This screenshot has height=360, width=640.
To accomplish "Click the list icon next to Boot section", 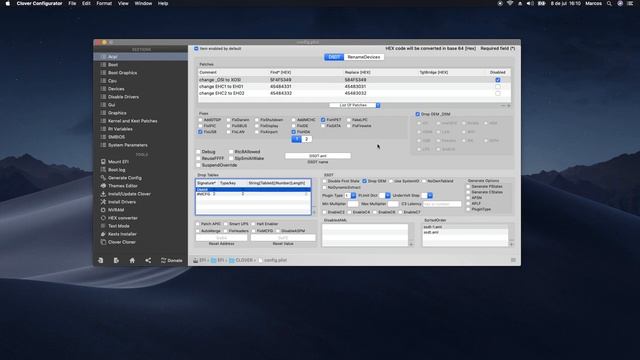I will point(103,64).
